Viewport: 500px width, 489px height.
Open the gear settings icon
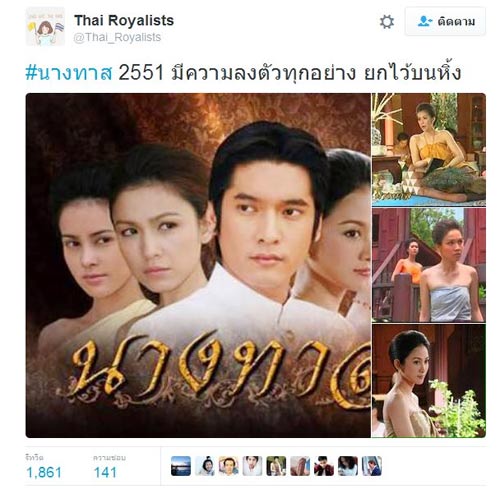click(387, 22)
